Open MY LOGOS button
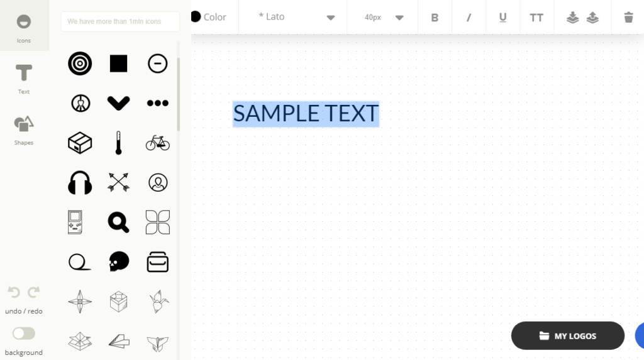The height and width of the screenshot is (360, 644). click(x=568, y=335)
